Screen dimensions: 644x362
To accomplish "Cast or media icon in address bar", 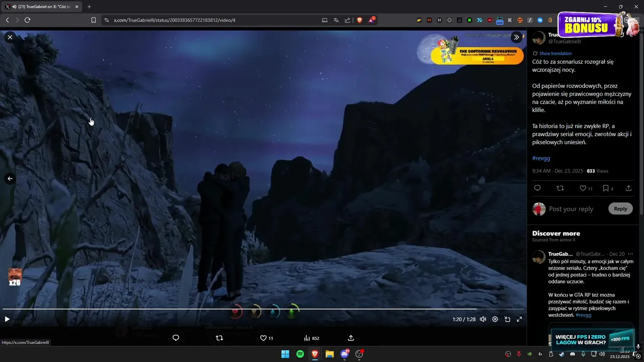I will coord(325,20).
